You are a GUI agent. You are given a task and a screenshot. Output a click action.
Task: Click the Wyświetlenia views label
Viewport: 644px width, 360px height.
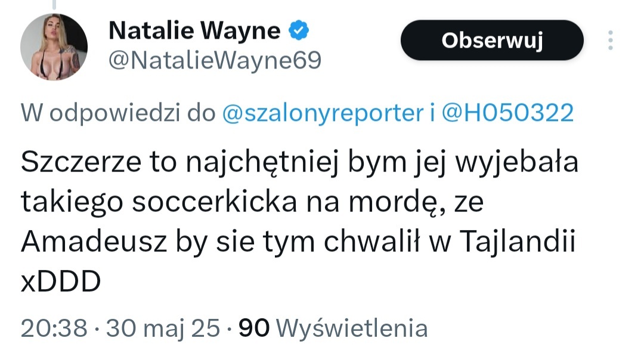pyautogui.click(x=353, y=327)
